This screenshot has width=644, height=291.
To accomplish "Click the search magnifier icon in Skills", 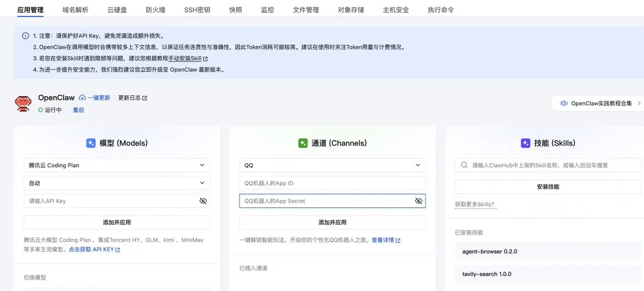I will coord(464,165).
